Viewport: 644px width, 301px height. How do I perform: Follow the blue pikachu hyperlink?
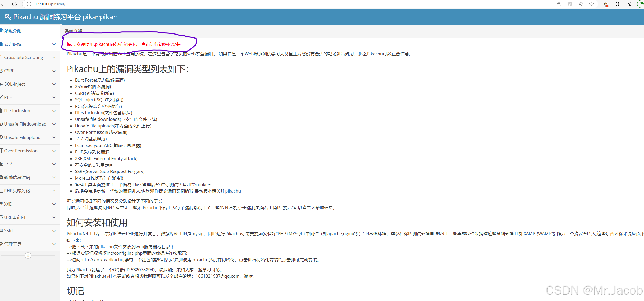point(233,191)
